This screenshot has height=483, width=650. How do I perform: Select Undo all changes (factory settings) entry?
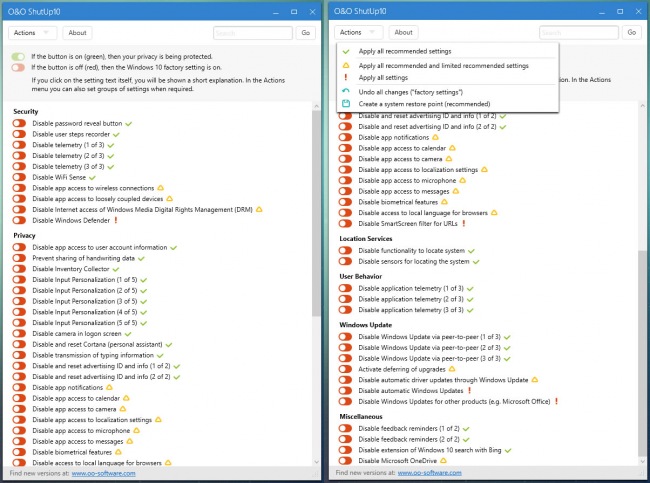pos(448,92)
